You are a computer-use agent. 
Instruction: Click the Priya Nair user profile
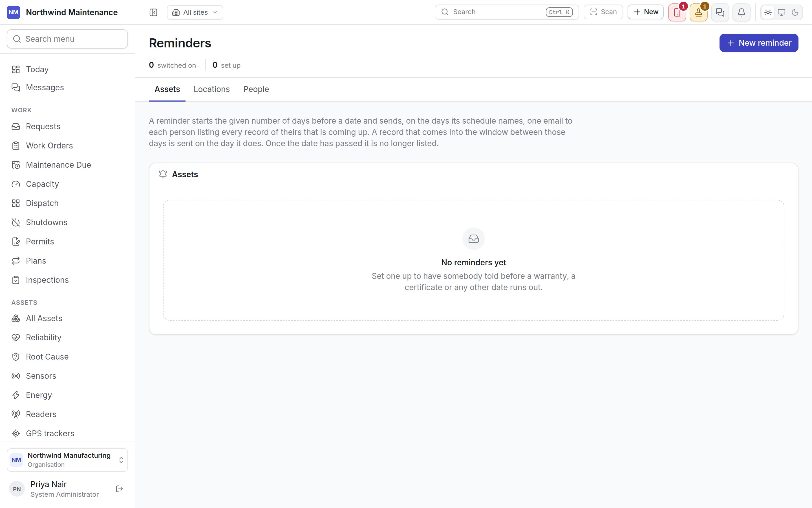coord(59,489)
